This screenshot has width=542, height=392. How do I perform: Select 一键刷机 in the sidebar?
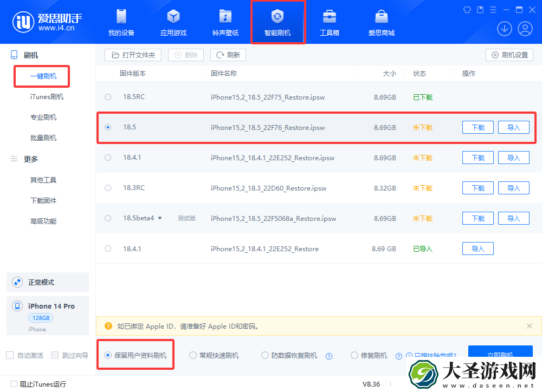(43, 76)
